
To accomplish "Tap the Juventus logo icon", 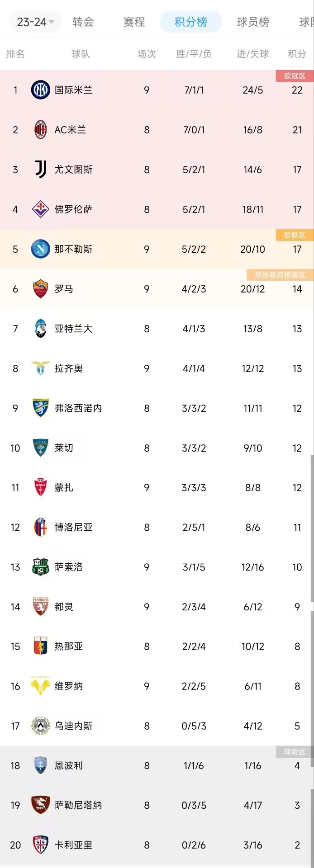I will pyautogui.click(x=40, y=170).
